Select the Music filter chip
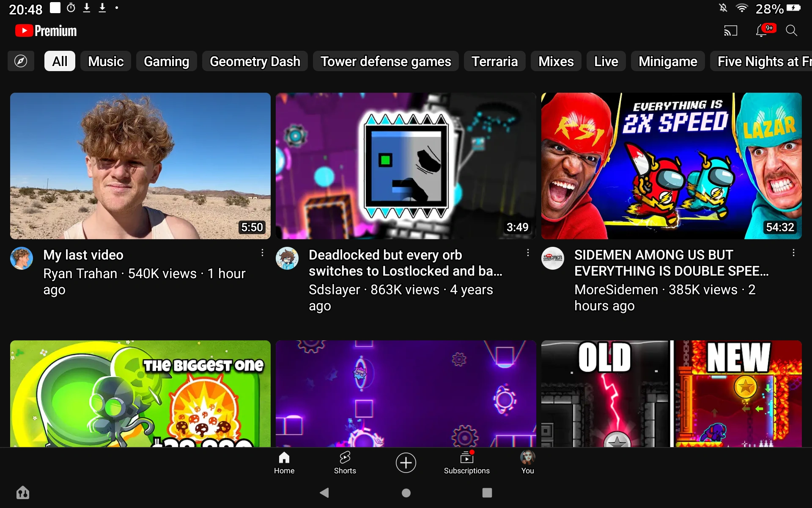This screenshot has width=812, height=508. [x=105, y=61]
